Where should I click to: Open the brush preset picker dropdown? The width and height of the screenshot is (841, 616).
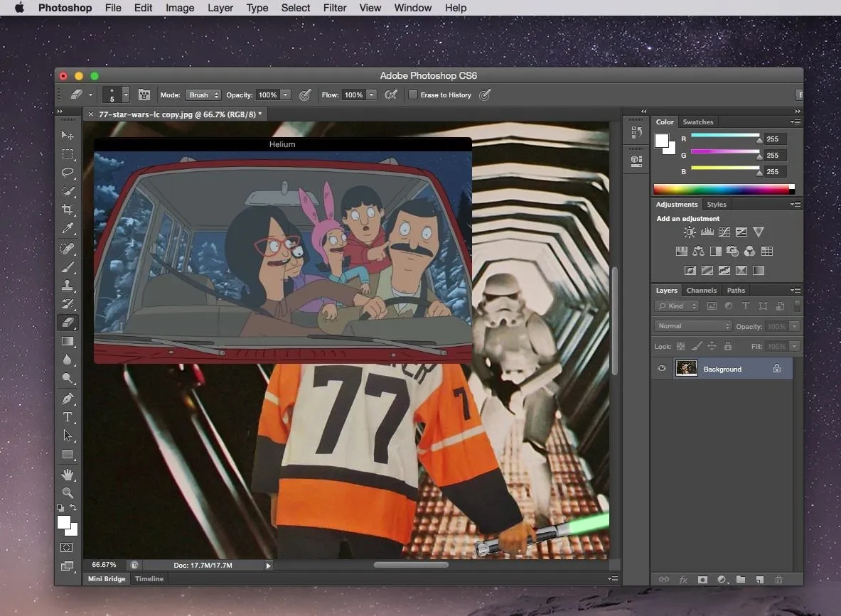[x=126, y=95]
